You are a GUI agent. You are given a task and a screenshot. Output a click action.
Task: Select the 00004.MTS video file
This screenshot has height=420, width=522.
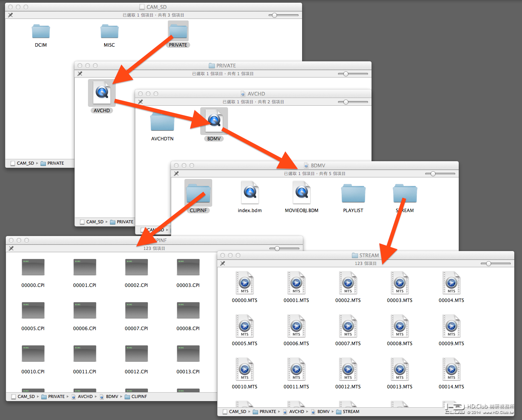(451, 283)
